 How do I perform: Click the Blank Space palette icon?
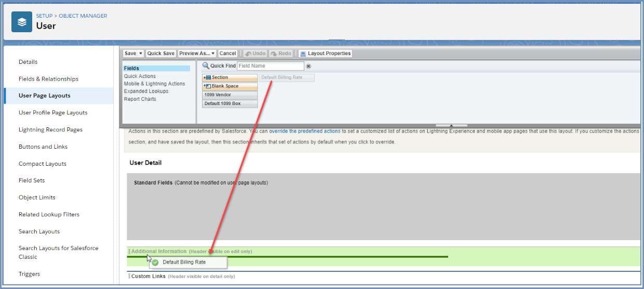coord(208,86)
